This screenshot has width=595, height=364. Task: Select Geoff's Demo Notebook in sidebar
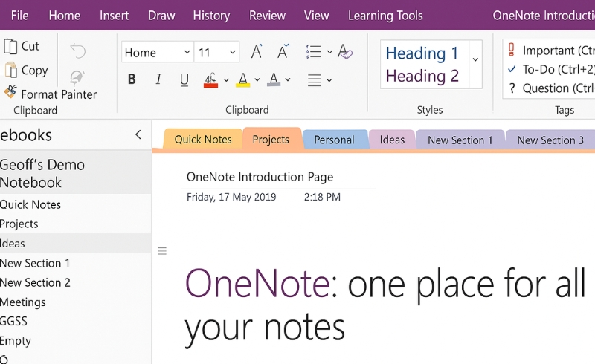(x=76, y=174)
